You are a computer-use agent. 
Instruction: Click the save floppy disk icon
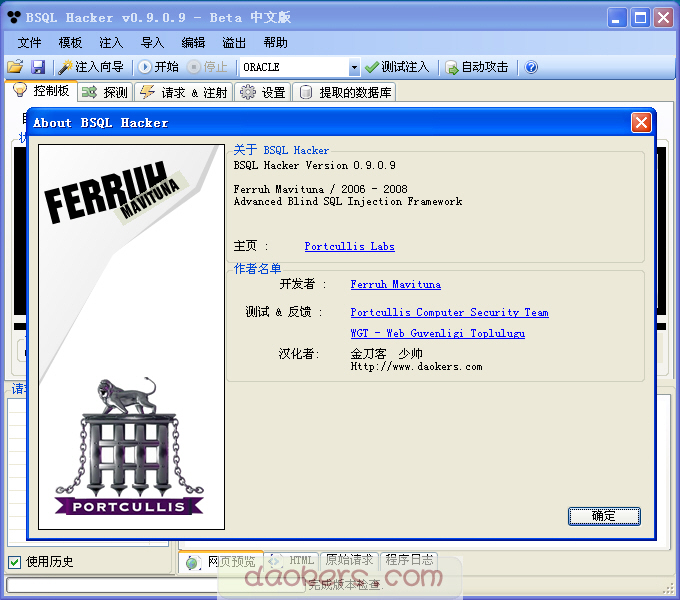(x=38, y=67)
